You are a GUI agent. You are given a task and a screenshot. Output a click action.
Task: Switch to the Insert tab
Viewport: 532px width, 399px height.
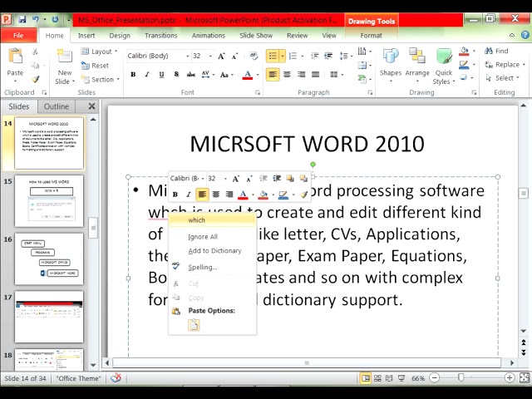point(86,35)
